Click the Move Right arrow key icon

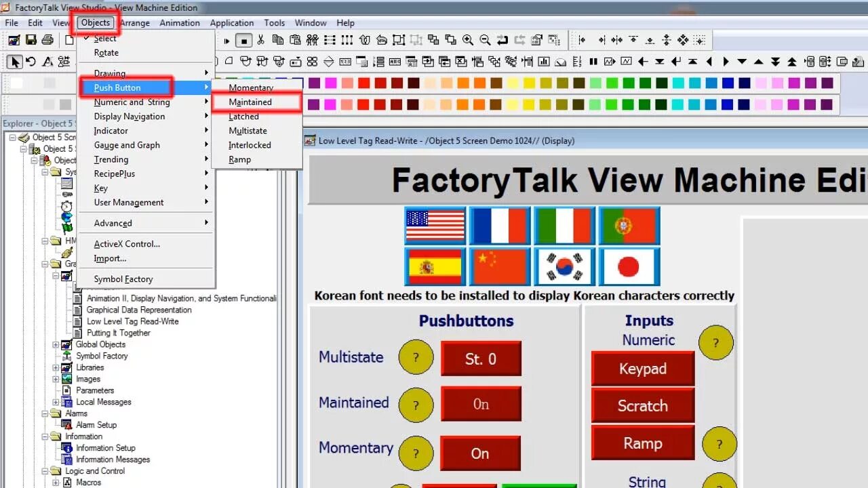click(x=726, y=62)
